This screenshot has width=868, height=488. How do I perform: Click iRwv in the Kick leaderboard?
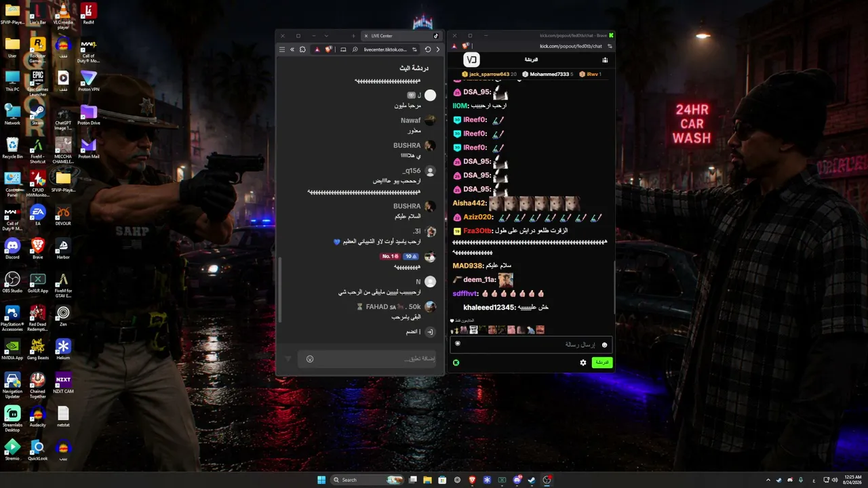(591, 74)
